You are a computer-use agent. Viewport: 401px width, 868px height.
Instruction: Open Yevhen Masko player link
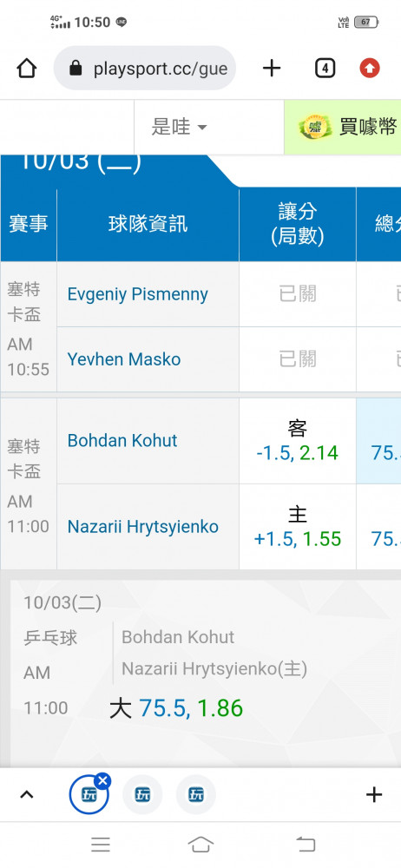tap(124, 359)
